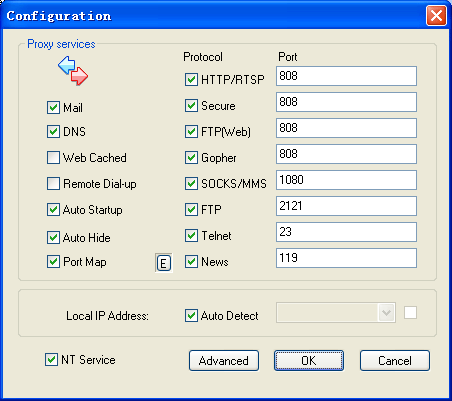
Task: Turn on Remote Dial-up checkbox
Action: pos(53,183)
